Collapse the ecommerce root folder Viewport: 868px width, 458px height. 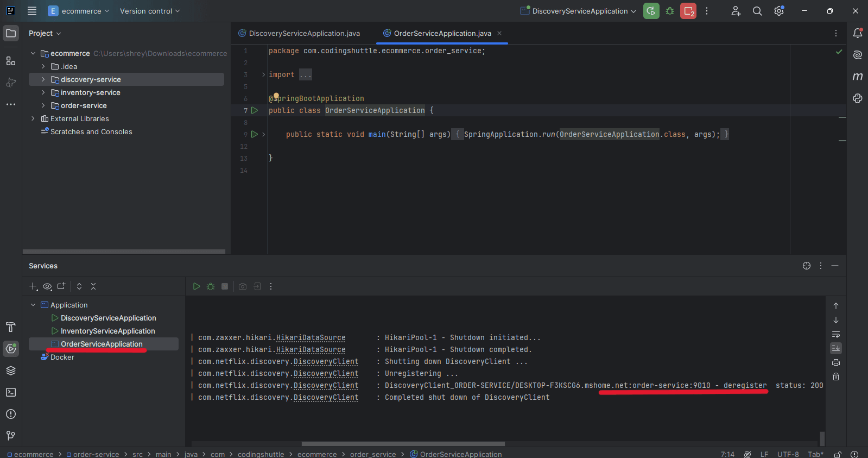point(33,53)
